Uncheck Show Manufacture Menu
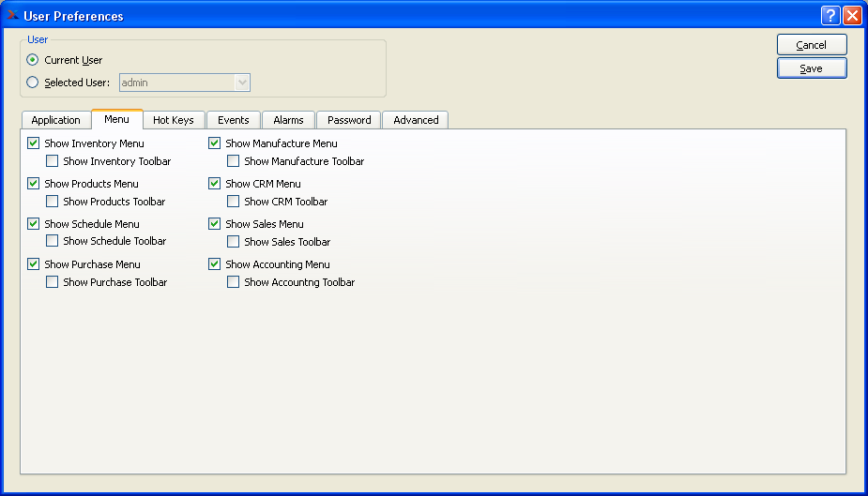Image resolution: width=868 pixels, height=496 pixels. point(214,143)
